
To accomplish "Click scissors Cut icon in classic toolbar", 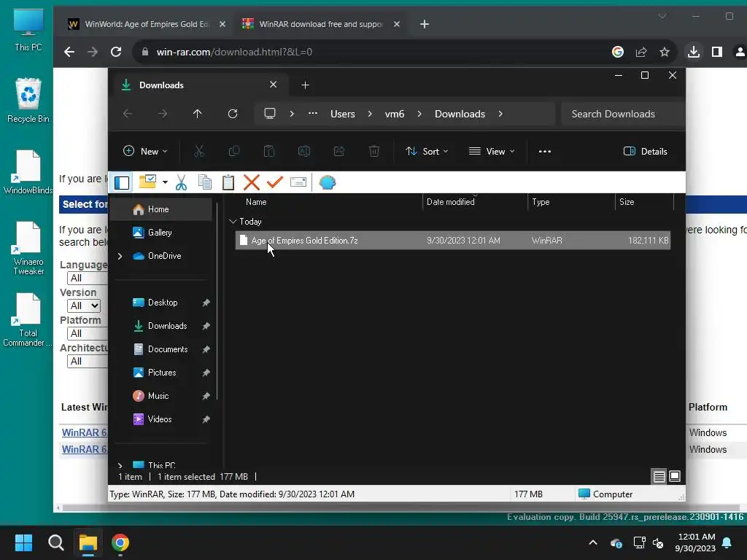I will click(181, 182).
